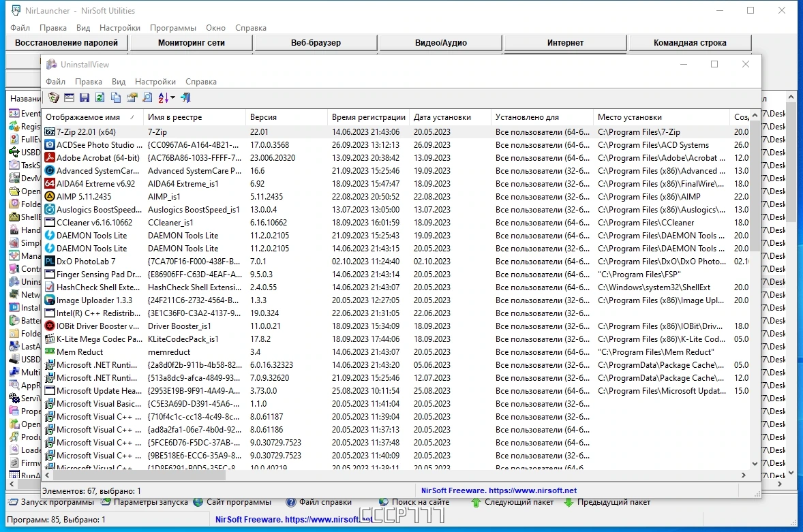The width and height of the screenshot is (803, 532).
Task: Click the Save selected items floppy icon
Action: [85, 97]
